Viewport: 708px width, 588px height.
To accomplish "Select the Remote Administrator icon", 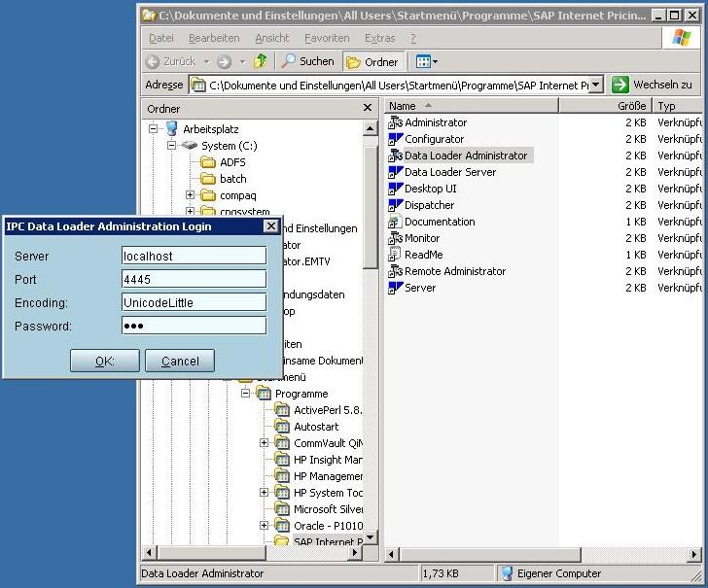I will click(x=395, y=271).
